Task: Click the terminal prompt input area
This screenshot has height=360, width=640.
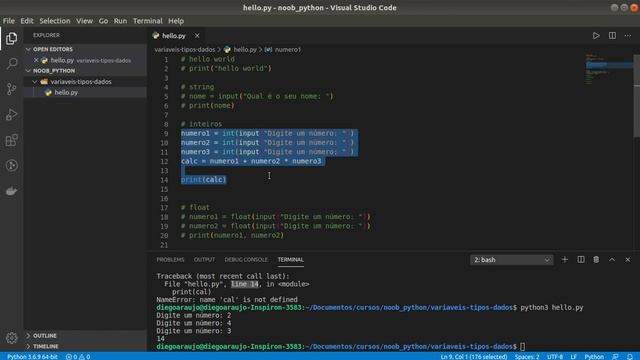Action: pyautogui.click(x=523, y=347)
